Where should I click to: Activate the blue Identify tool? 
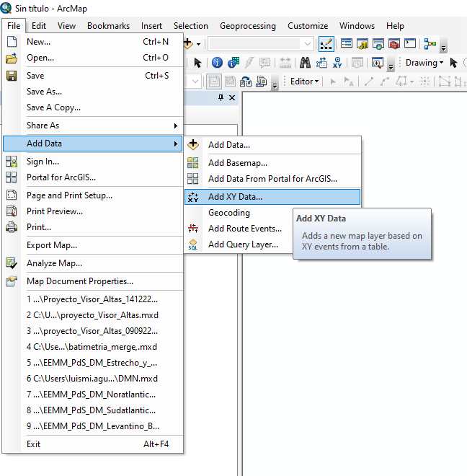click(217, 63)
